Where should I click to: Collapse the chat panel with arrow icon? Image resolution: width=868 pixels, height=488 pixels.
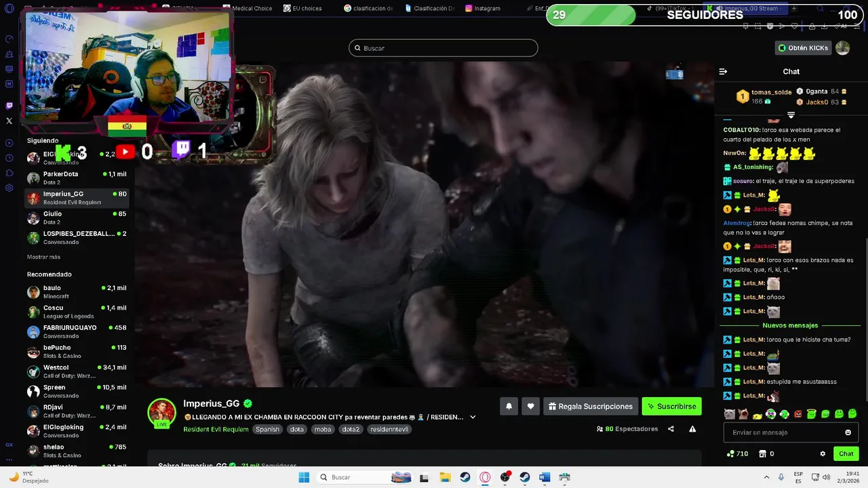(723, 71)
